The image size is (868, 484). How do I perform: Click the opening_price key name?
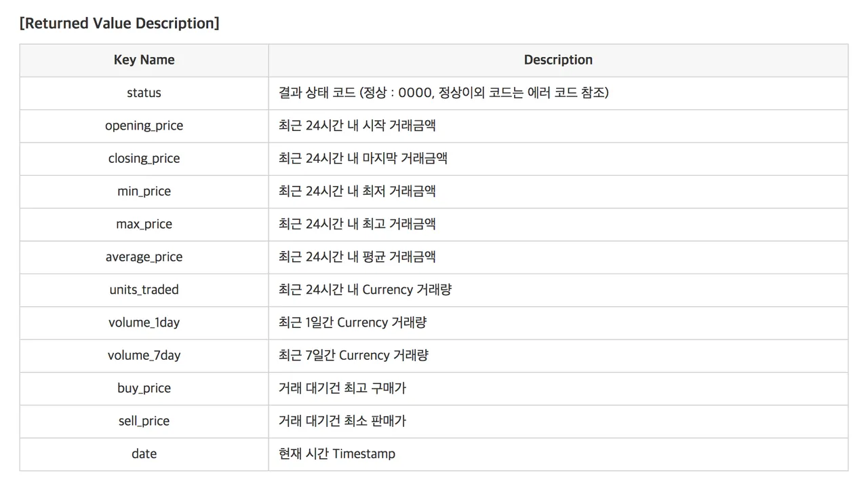pos(144,126)
